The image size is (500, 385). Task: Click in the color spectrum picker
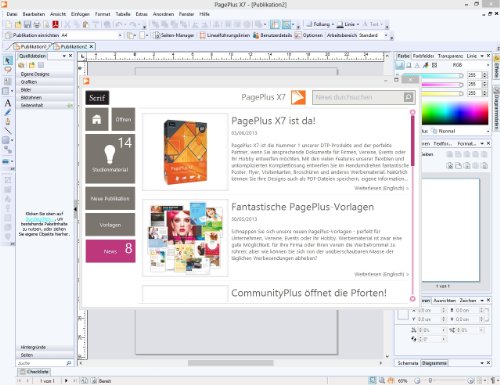[x=455, y=113]
